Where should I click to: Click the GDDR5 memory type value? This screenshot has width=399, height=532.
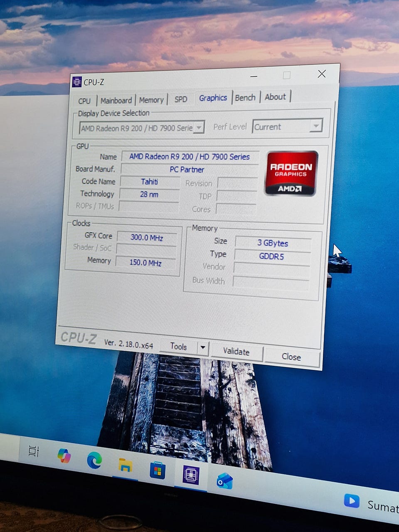[x=272, y=256]
